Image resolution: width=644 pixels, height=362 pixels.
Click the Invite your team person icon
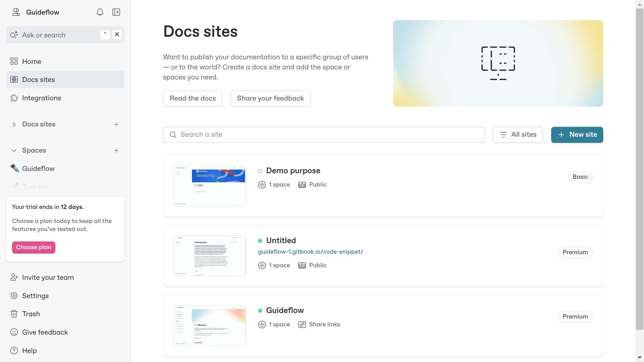(x=14, y=277)
